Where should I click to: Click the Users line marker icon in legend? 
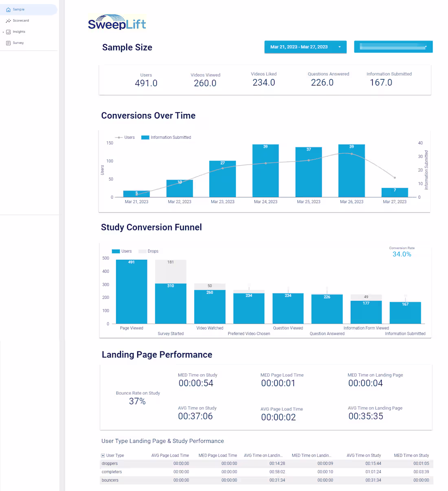tap(119, 137)
